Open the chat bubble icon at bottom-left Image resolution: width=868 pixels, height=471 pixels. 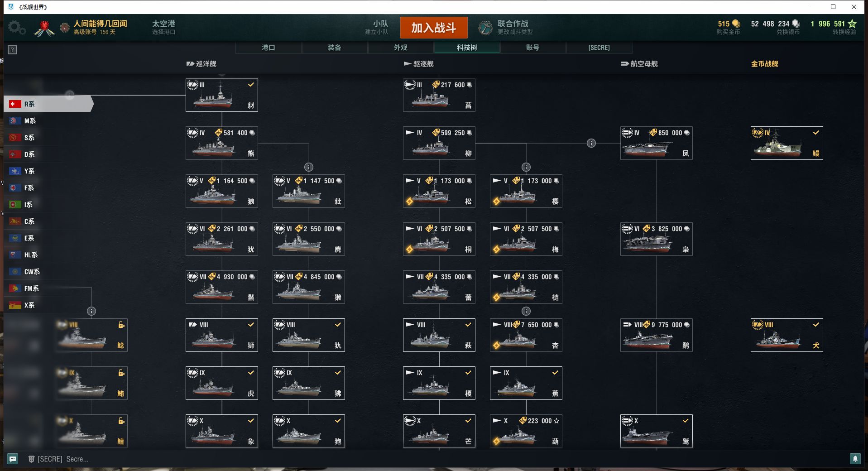click(x=13, y=459)
